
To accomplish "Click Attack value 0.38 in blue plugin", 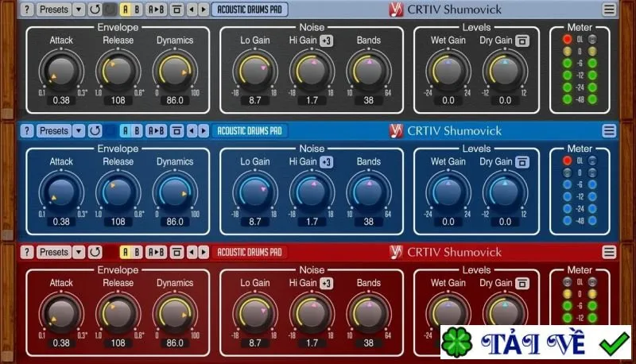I will [x=61, y=222].
